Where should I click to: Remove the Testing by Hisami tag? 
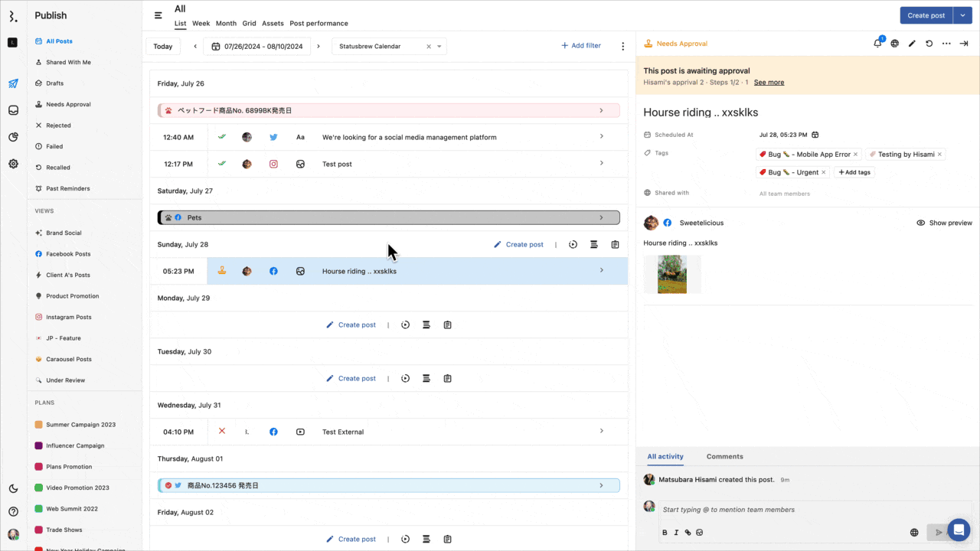(939, 155)
